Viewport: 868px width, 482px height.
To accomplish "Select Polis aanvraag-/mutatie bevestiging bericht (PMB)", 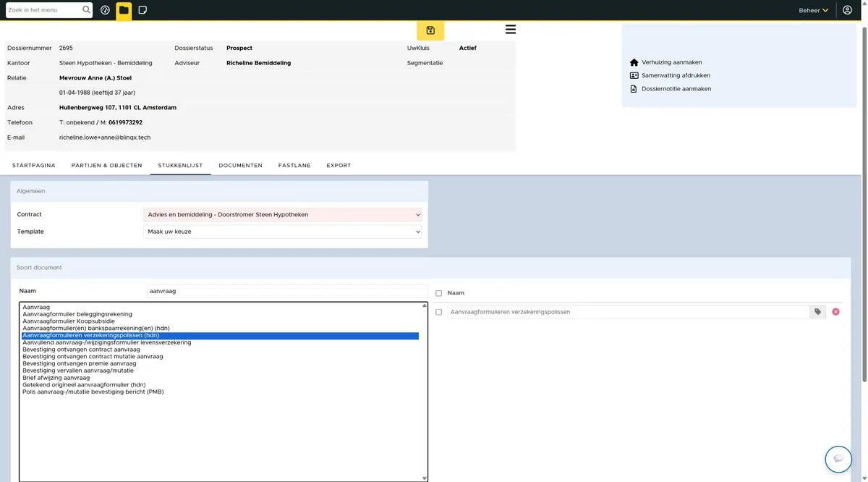I will click(x=220, y=392).
